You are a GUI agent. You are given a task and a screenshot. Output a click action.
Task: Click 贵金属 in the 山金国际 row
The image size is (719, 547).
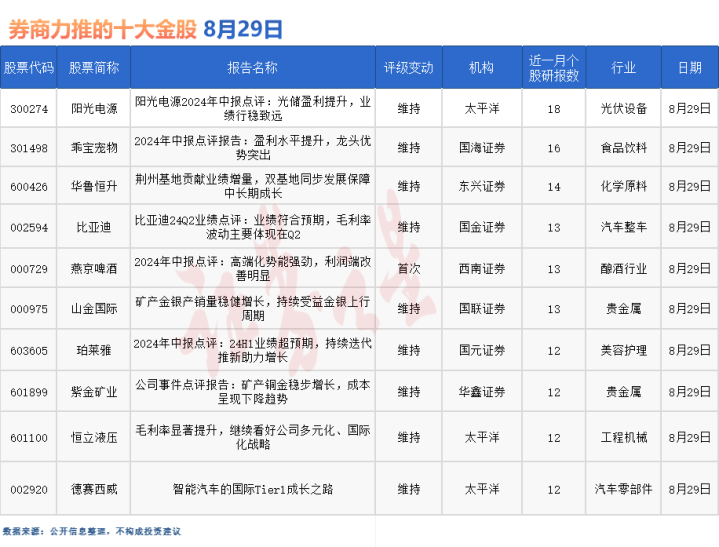(x=623, y=309)
